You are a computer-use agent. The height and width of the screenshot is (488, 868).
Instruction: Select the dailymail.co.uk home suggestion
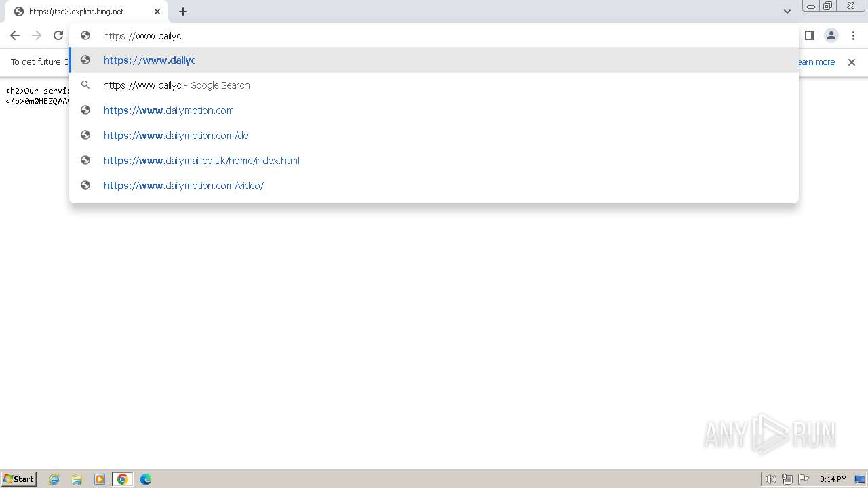434,161
